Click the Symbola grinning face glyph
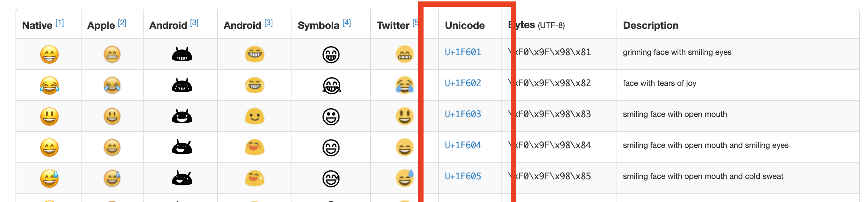Image resolution: width=868 pixels, height=202 pixels. (331, 55)
